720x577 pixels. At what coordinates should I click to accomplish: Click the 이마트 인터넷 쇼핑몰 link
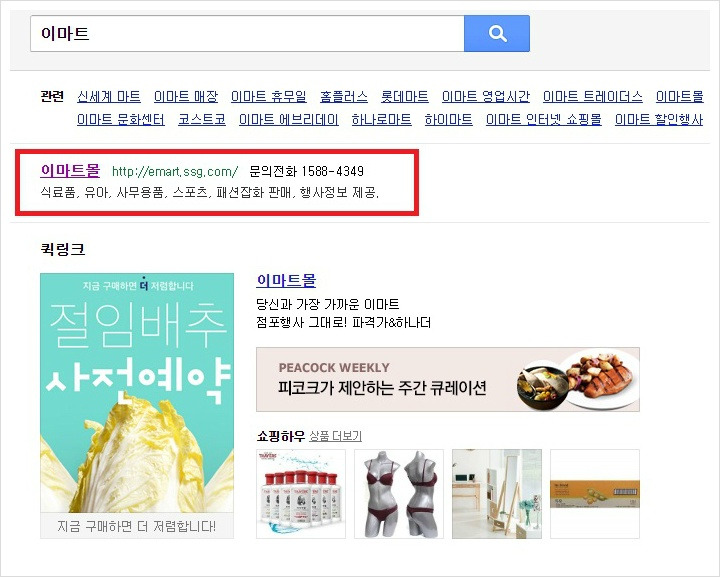[x=544, y=120]
